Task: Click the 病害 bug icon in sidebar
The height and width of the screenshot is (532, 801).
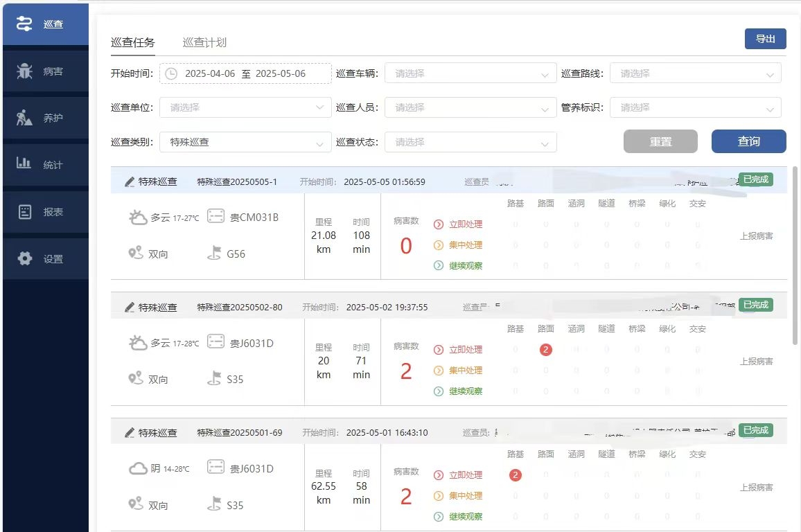Action: [24, 71]
